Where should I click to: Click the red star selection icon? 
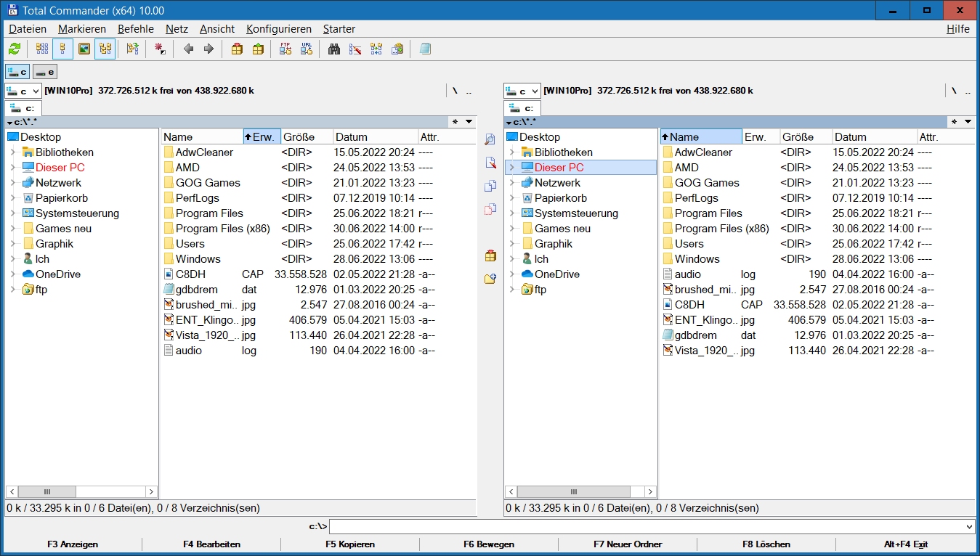[160, 49]
